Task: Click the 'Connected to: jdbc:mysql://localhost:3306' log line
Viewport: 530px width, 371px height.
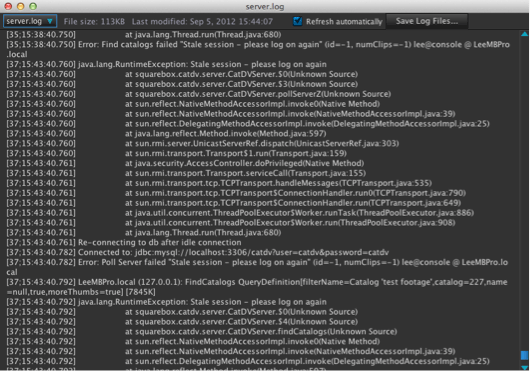Action: [x=198, y=252]
